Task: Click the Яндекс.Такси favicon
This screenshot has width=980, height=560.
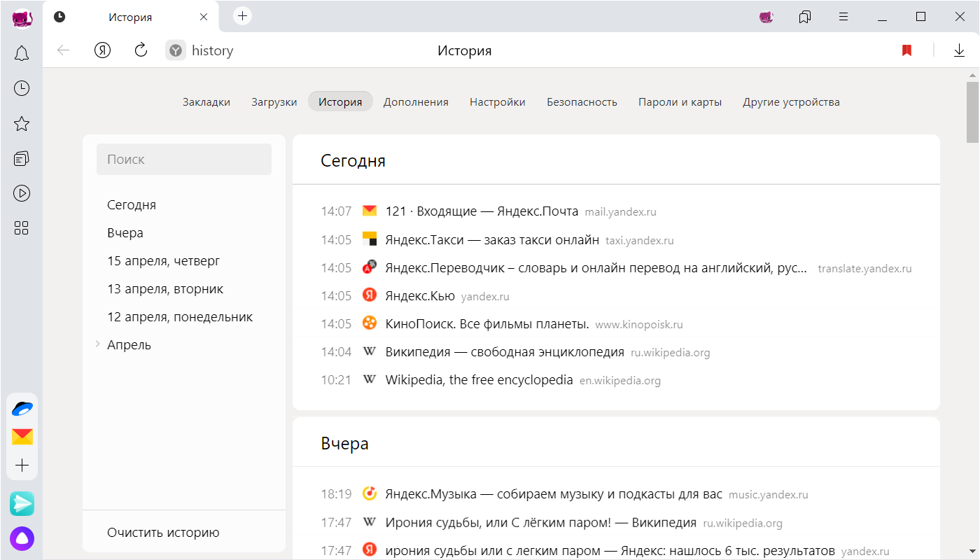Action: click(x=370, y=239)
